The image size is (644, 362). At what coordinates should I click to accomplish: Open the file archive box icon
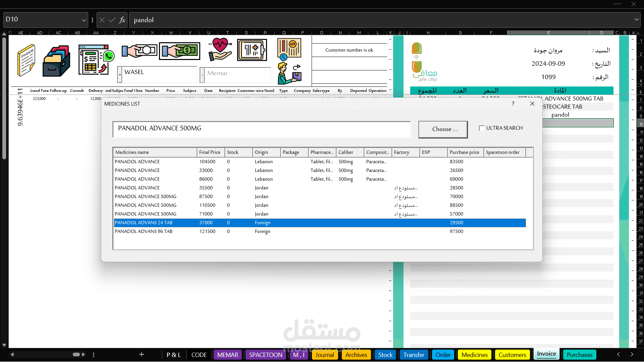pyautogui.click(x=56, y=61)
